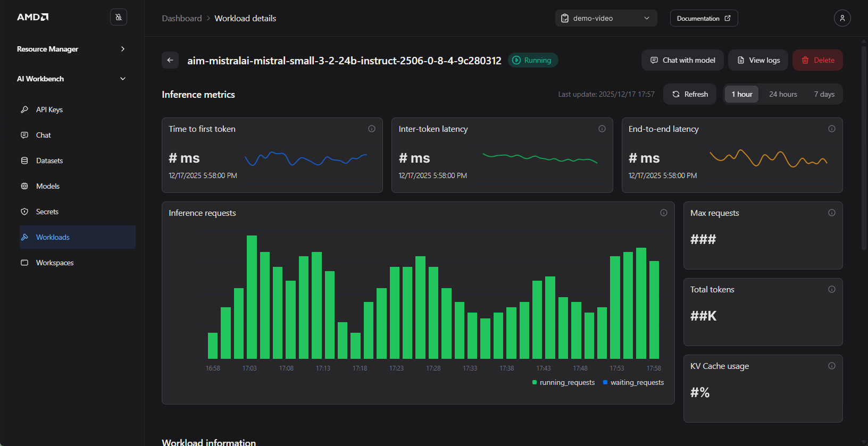Switch time range to 24 hours

point(783,94)
